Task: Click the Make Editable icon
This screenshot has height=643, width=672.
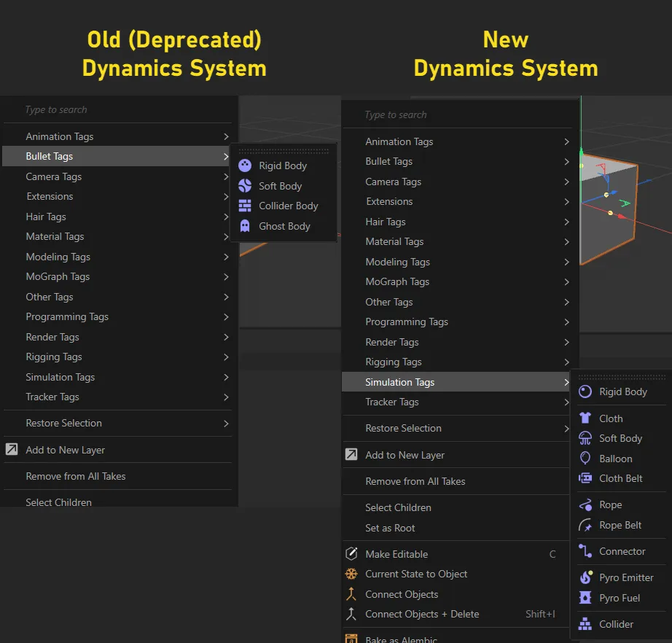Action: click(351, 554)
